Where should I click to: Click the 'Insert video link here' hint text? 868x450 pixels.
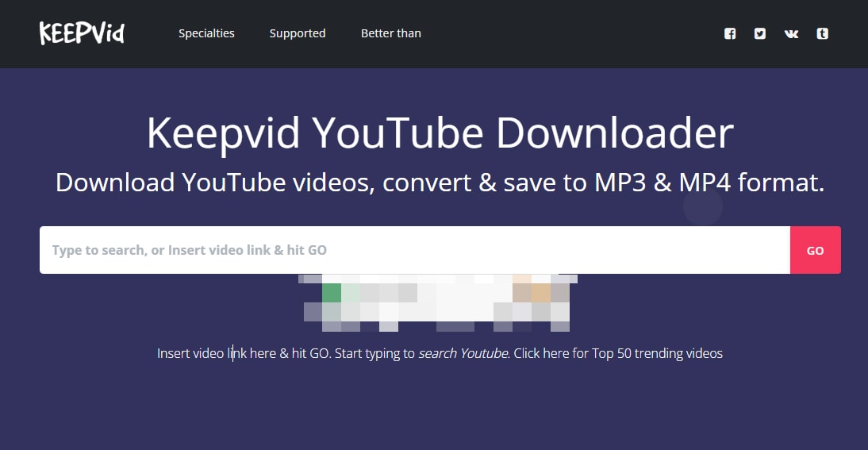217,353
